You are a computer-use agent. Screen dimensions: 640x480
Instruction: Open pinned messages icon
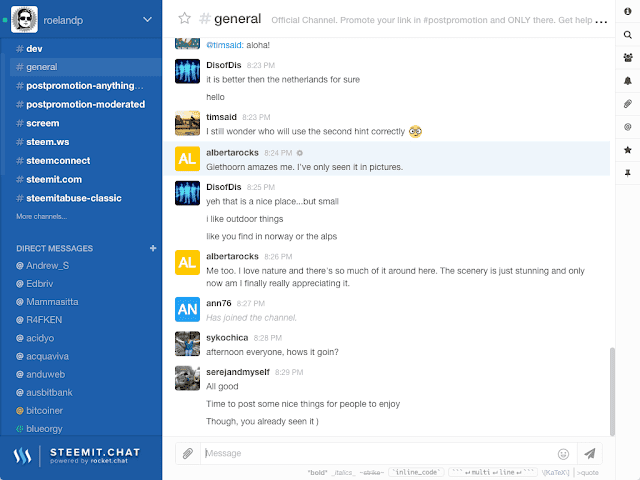click(628, 173)
